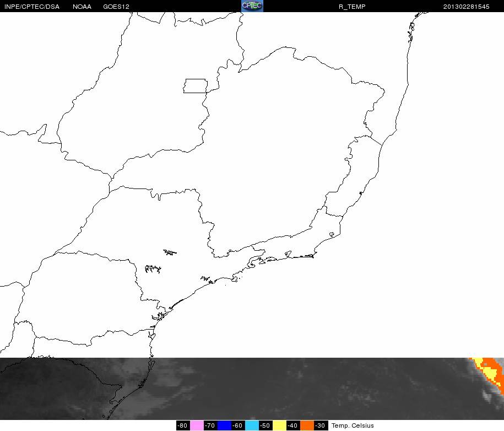Click the small rectangular Federal District outline
The image size is (504, 431).
tap(196, 86)
